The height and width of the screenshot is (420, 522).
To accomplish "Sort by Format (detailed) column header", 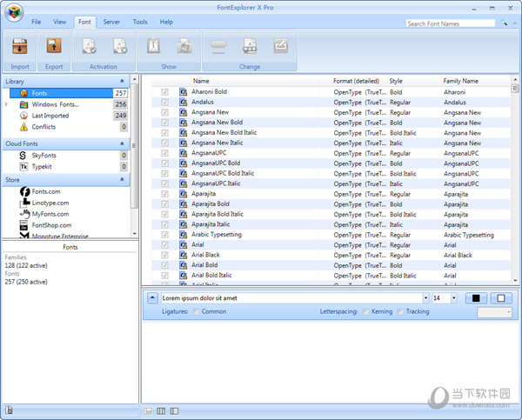I will coord(356,81).
